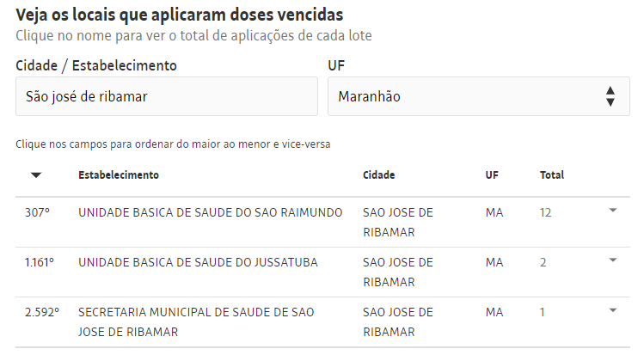
Task: Open UNIDADE BASICA DE SAUDE DO SAO RAIMUNDO
Action: [x=210, y=212]
